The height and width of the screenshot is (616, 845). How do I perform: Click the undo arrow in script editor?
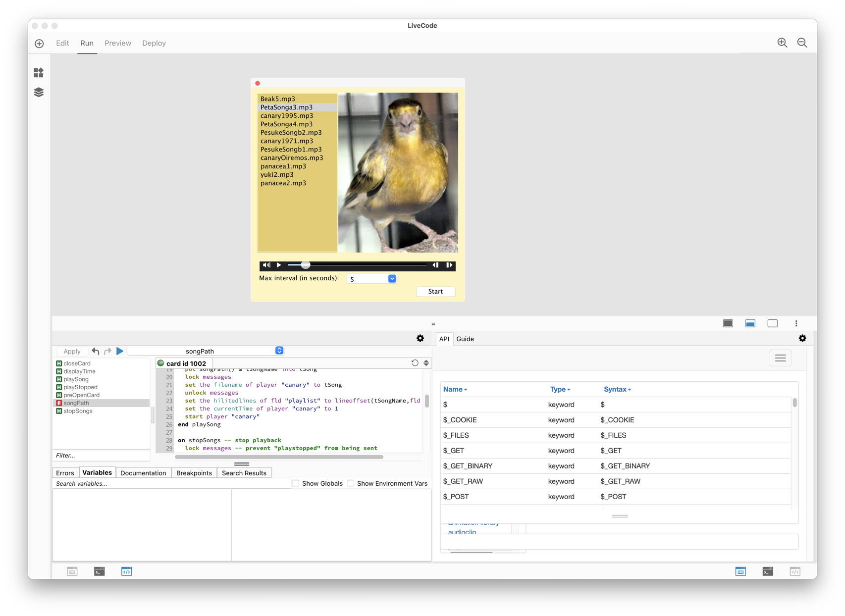pos(96,351)
